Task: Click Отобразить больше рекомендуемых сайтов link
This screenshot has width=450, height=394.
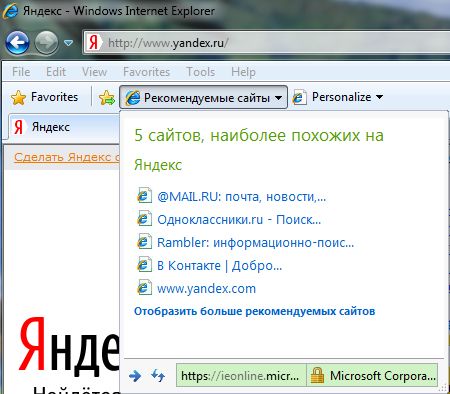Action: 255,311
